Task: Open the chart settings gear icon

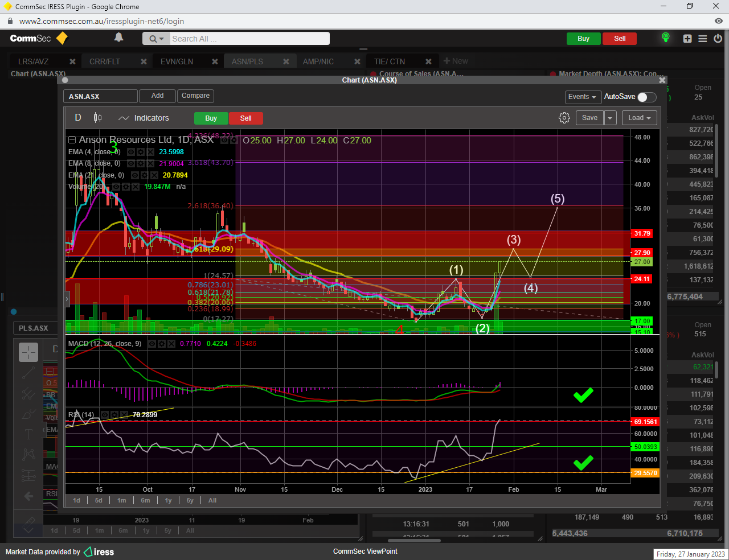Action: pyautogui.click(x=564, y=118)
